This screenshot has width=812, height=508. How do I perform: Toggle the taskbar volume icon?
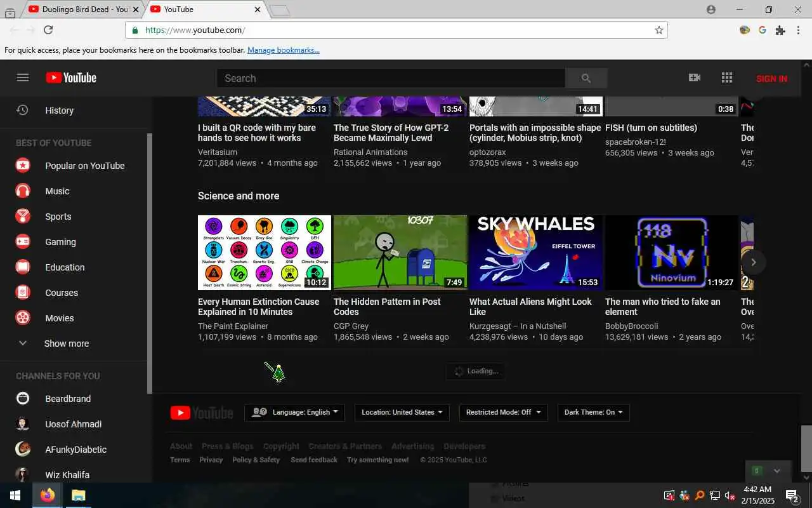[x=730, y=495]
